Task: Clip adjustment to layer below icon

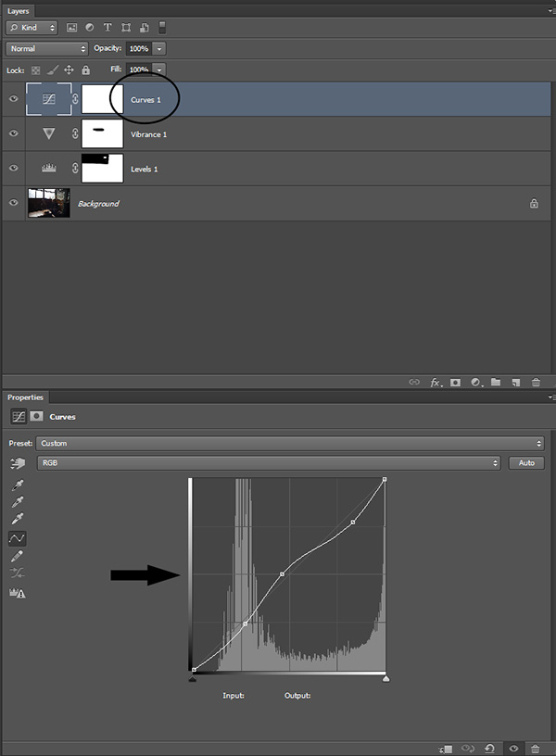Action: click(446, 749)
